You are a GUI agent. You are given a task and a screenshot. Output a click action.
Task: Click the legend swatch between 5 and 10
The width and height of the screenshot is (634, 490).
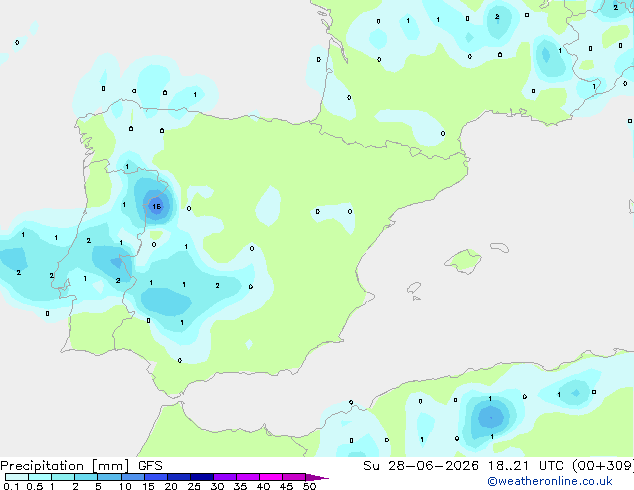coord(109,477)
